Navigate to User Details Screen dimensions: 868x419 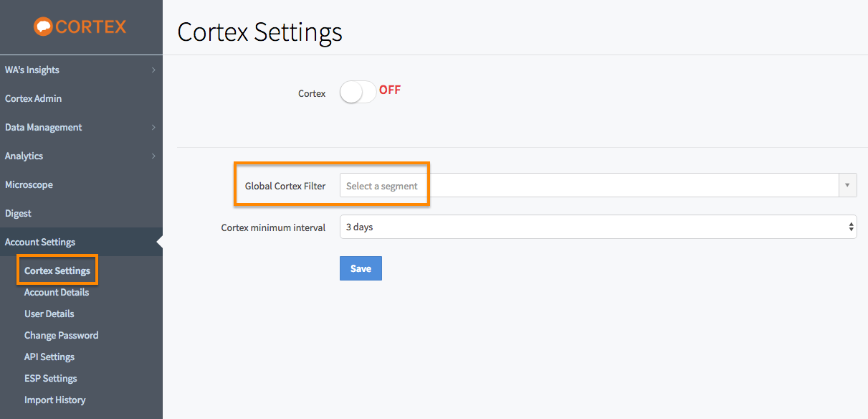point(49,314)
